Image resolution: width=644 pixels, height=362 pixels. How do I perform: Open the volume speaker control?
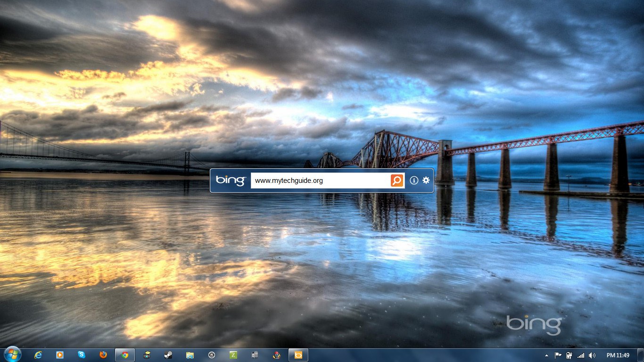(x=592, y=355)
